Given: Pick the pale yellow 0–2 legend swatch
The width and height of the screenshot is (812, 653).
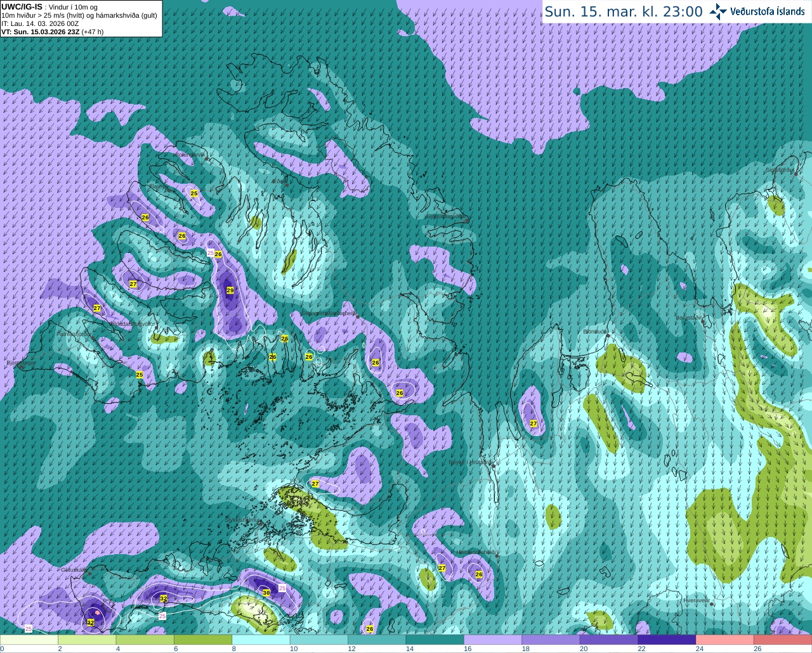Looking at the screenshot, I should [29, 640].
